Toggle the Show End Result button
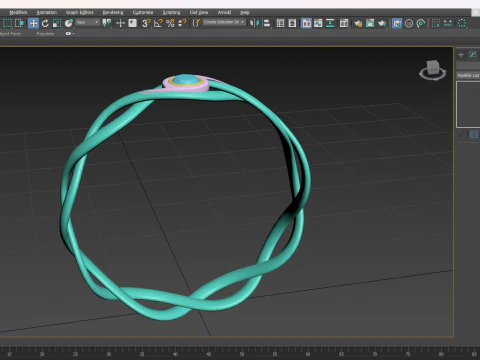The image size is (480, 360). 474,135
